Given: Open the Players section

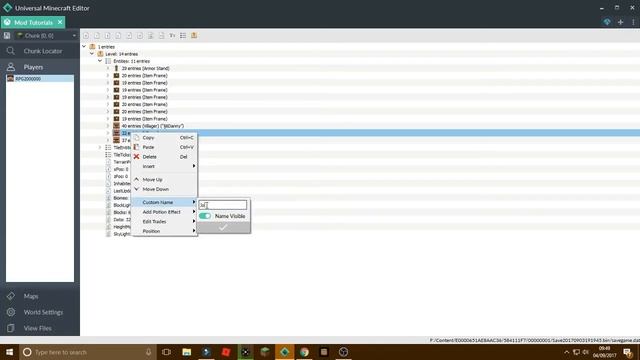Looking at the screenshot, I should coord(40,67).
